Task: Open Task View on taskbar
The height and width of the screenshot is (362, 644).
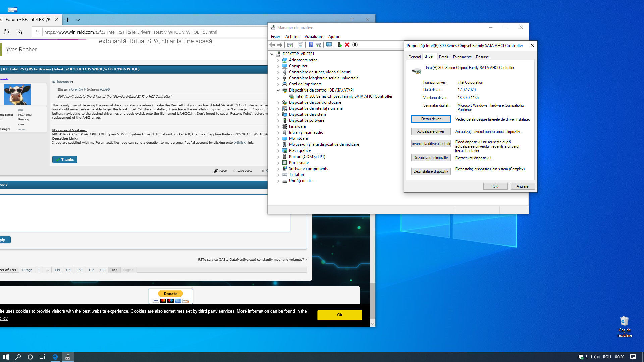Action: point(42,357)
